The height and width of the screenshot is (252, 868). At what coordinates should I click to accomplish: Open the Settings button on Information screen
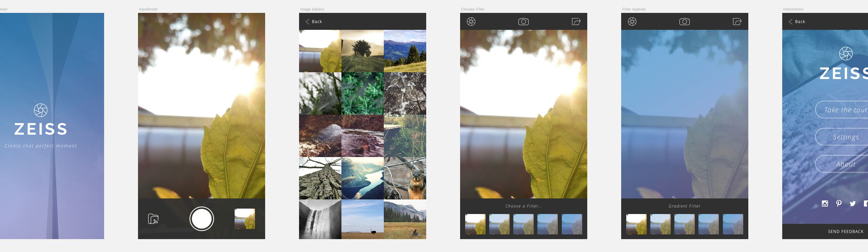coord(846,137)
